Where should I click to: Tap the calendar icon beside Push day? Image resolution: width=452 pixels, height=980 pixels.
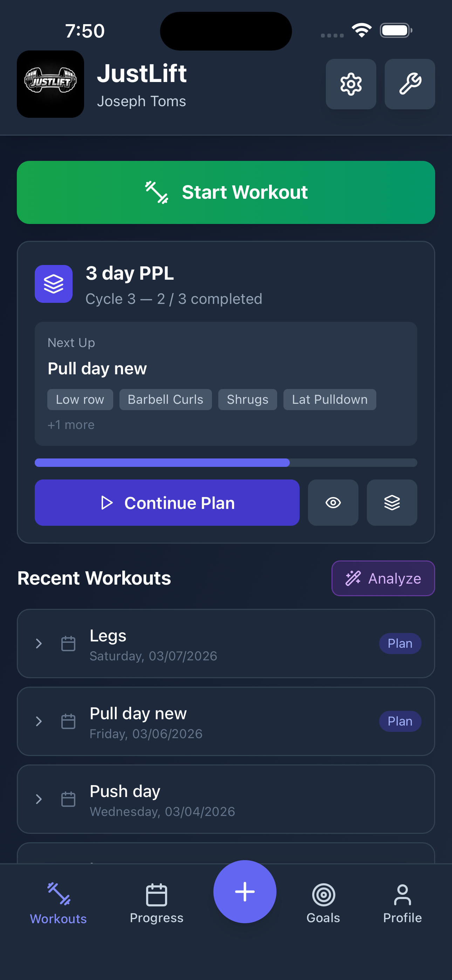click(x=68, y=799)
